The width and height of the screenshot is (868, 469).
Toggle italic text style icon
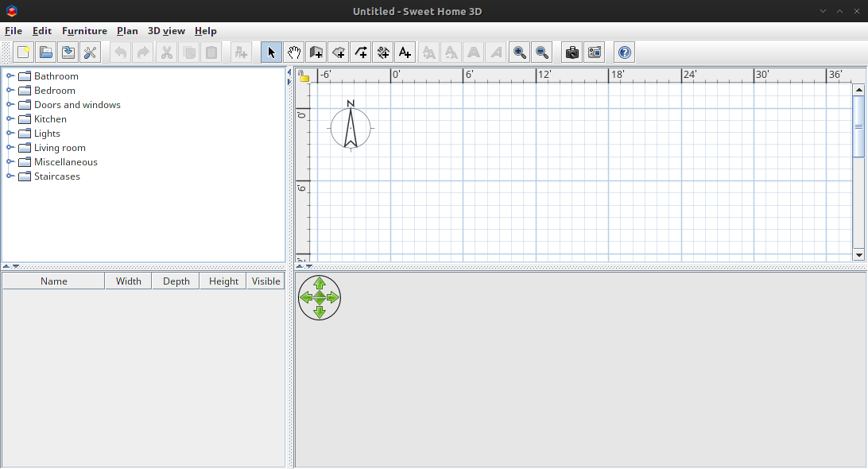pos(497,52)
